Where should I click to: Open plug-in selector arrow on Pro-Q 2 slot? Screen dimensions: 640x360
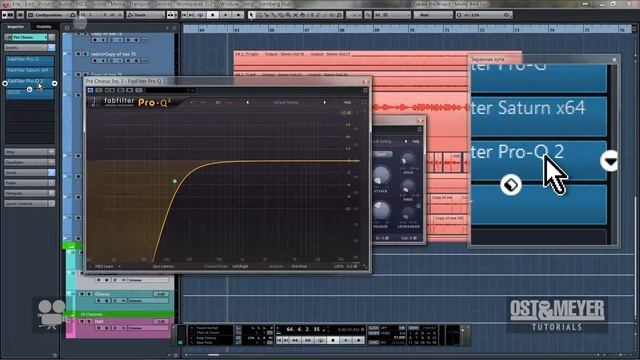(x=54, y=83)
